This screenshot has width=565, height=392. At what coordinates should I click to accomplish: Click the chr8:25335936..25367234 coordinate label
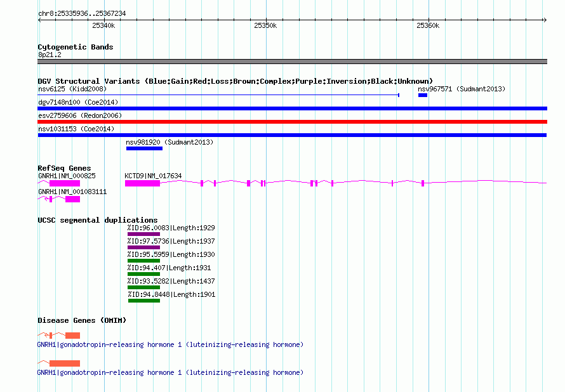(82, 14)
